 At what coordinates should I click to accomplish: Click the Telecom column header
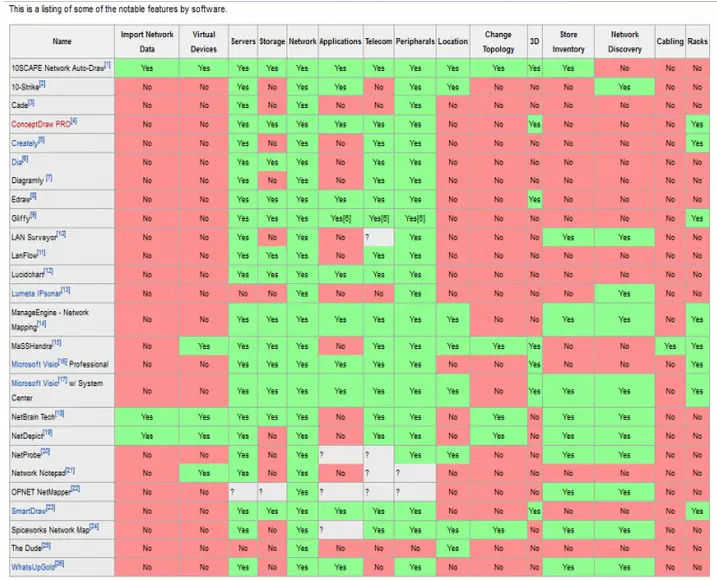pyautogui.click(x=379, y=42)
